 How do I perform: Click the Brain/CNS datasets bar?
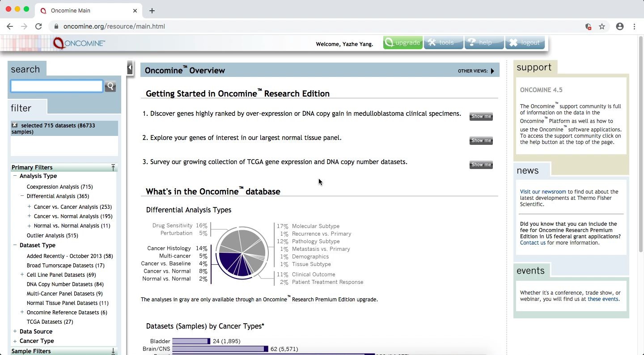tap(220, 349)
